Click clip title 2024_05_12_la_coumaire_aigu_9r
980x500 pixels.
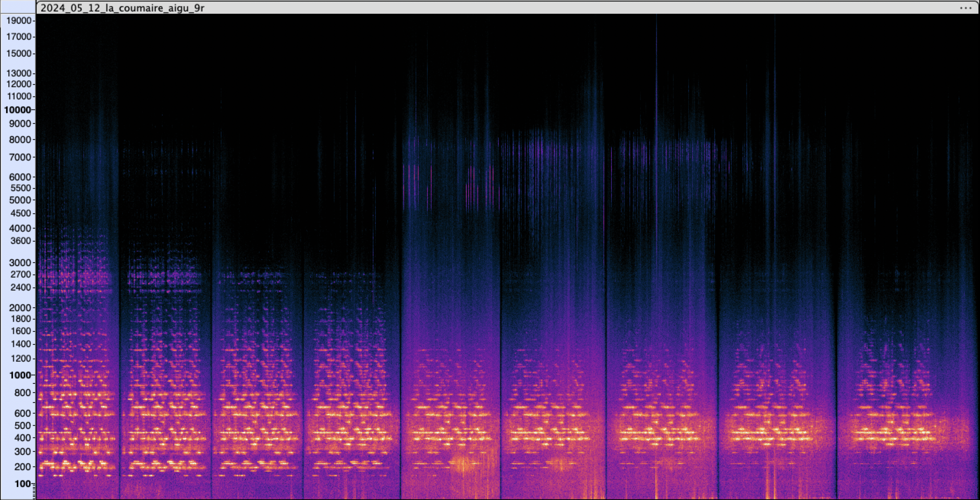click(122, 8)
